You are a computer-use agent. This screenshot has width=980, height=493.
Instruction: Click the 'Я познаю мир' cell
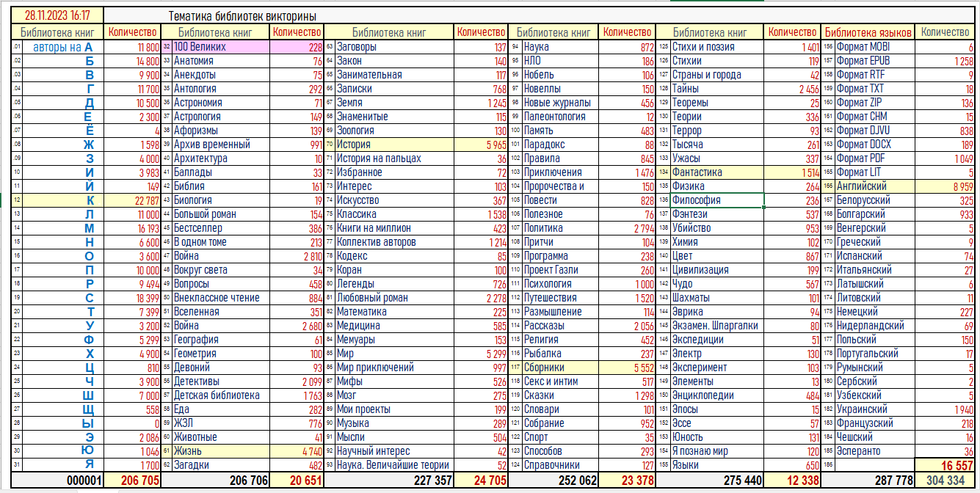716,451
